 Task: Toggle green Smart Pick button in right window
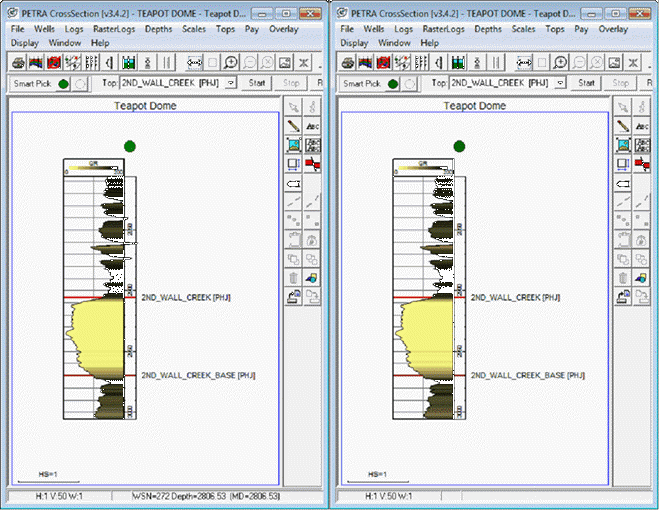pos(393,84)
